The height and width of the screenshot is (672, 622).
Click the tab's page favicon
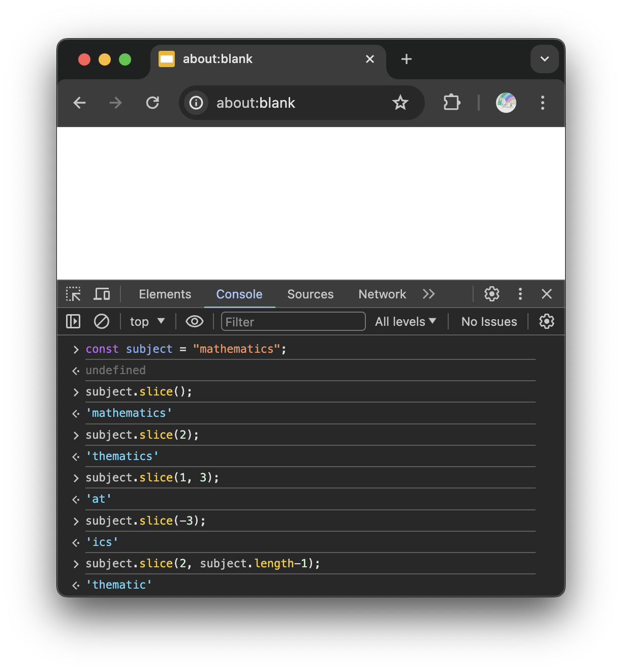[167, 59]
